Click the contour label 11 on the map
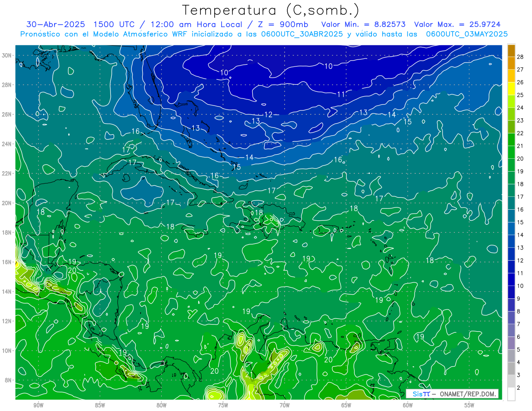 pyautogui.click(x=341, y=94)
